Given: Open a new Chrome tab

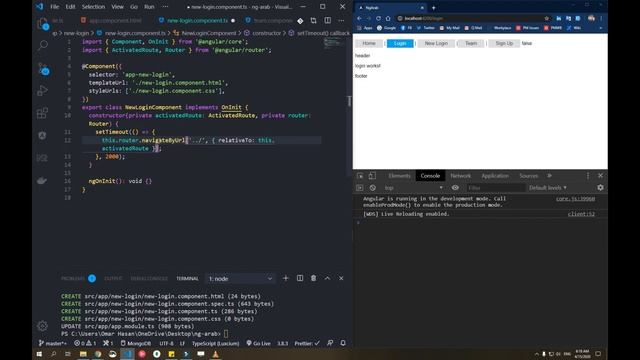Looking at the screenshot, I should [x=434, y=8].
